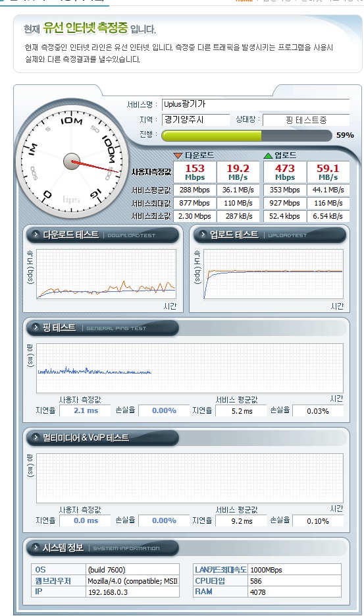Click the empty multimedia & VoIP graph

[x=190, y=478]
